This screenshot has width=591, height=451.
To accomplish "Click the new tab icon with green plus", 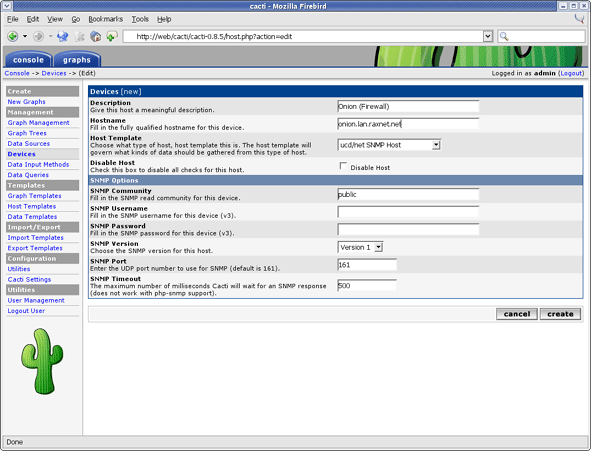I will coord(112,37).
